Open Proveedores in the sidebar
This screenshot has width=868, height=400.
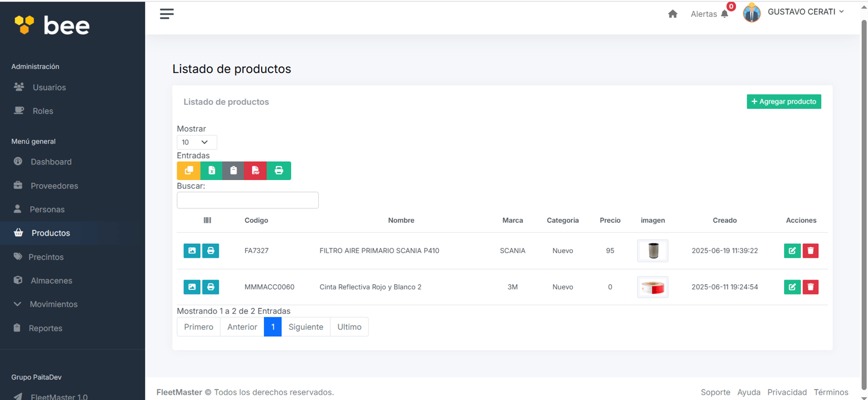tap(54, 186)
